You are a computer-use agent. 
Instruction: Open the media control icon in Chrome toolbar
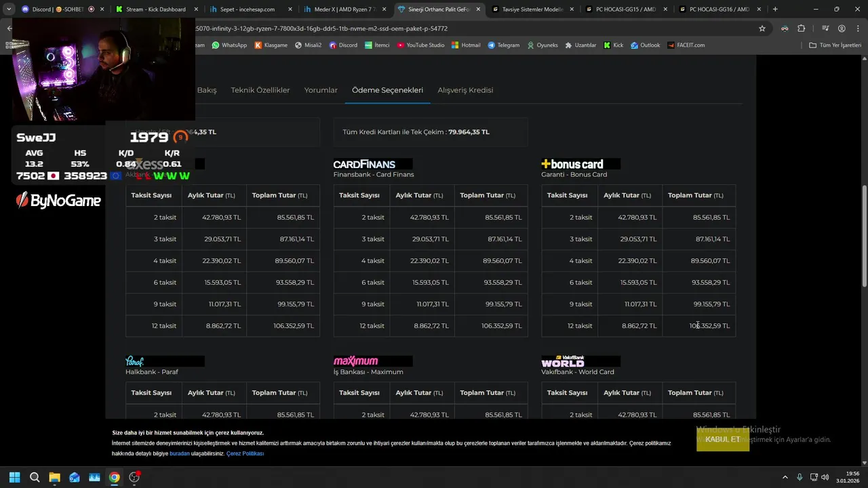[825, 28]
